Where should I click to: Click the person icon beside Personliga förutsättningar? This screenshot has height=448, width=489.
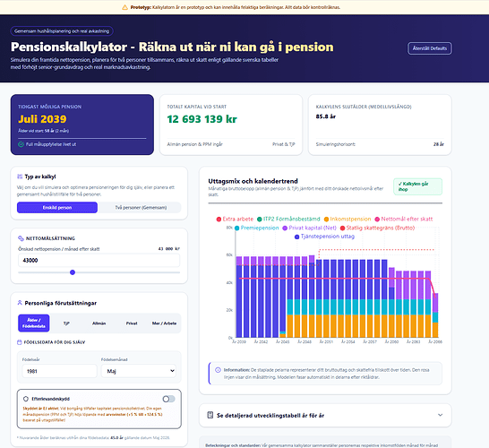coord(20,303)
